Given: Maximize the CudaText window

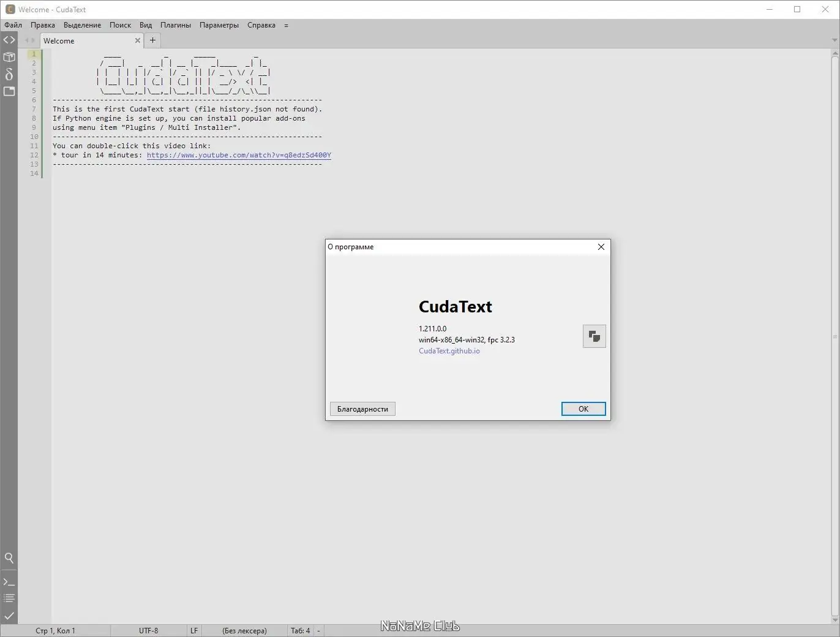Looking at the screenshot, I should 797,9.
